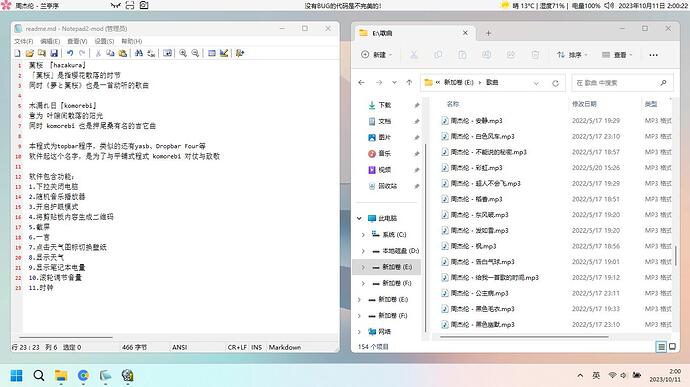Open the address bar history dropdown chevron

tap(536, 83)
